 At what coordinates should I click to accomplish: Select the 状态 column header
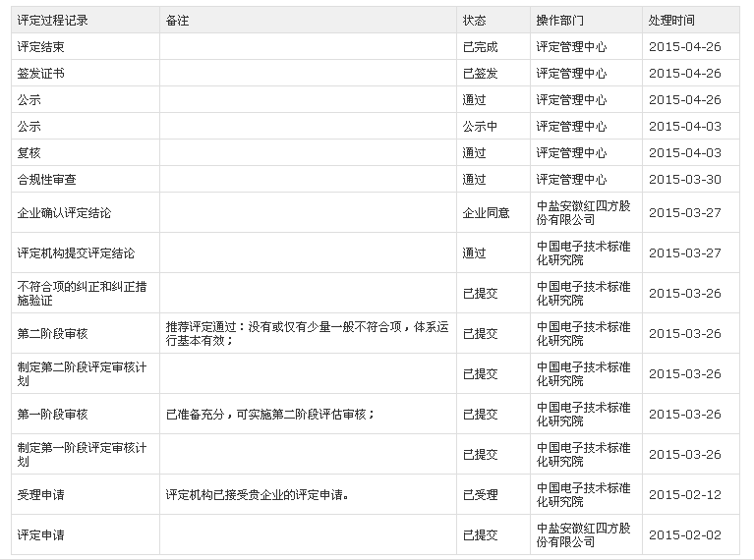coord(474,21)
